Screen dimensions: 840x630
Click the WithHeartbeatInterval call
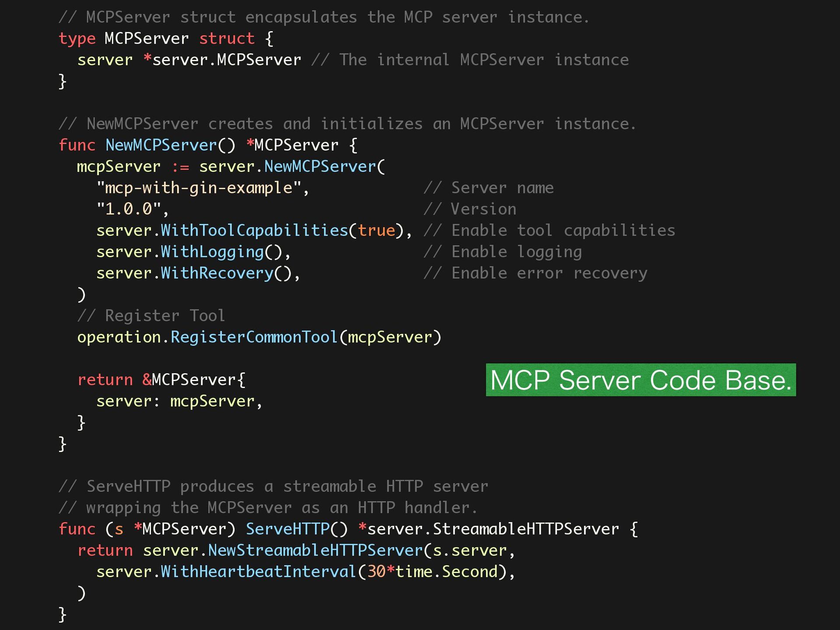pyautogui.click(x=258, y=572)
